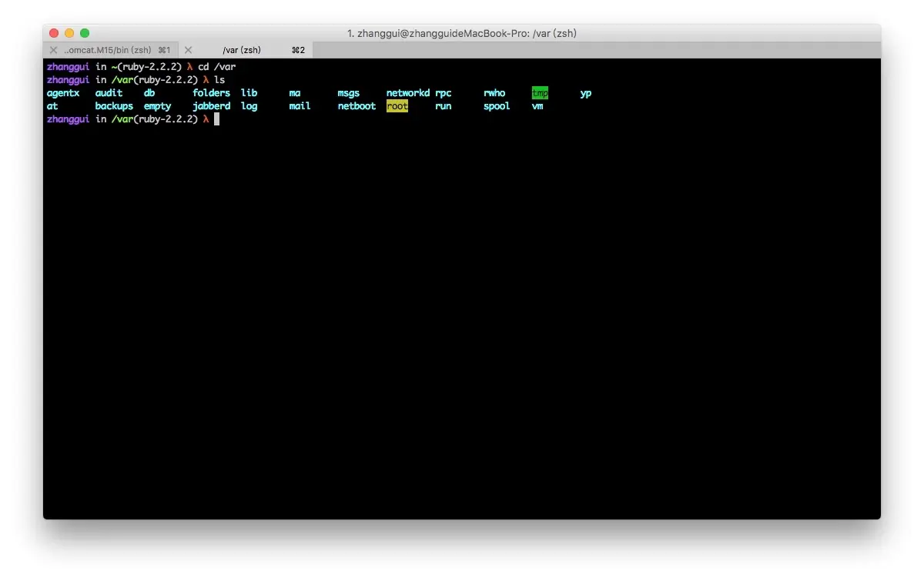This screenshot has height=581, width=924.
Task: Click the 'yp' directory name
Action: [586, 93]
